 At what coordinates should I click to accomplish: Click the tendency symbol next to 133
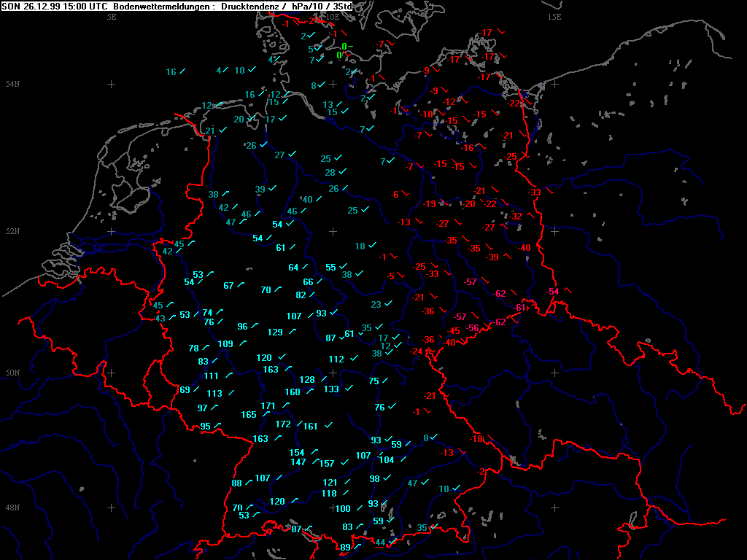[x=349, y=389]
